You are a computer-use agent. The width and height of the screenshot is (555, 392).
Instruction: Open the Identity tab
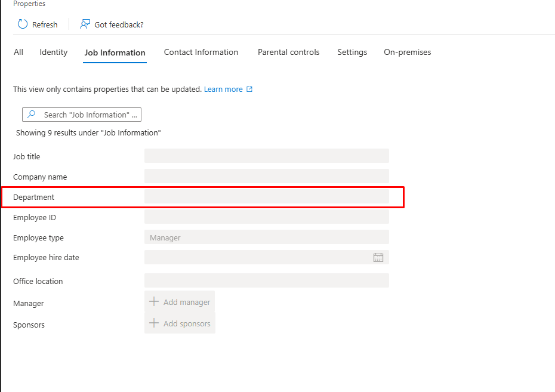point(54,53)
